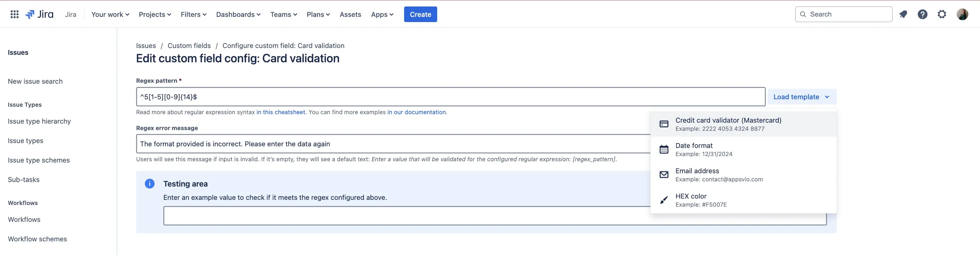Open the user profile avatar
Screen dimensions: 980x255
pyautogui.click(x=962, y=15)
